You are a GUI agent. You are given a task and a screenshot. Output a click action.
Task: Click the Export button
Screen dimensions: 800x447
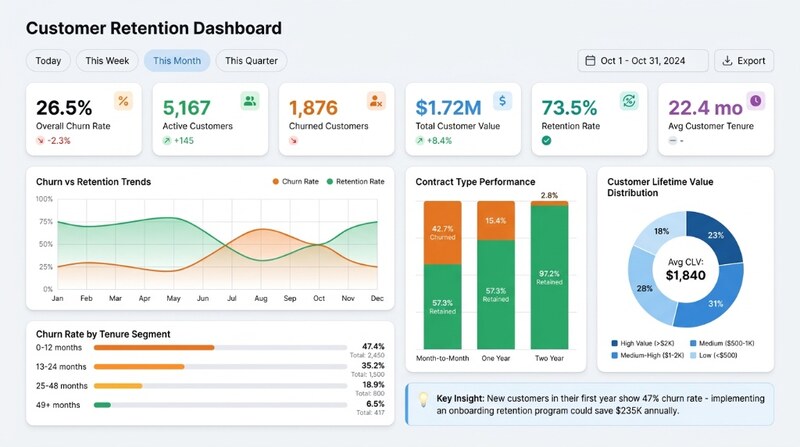744,61
